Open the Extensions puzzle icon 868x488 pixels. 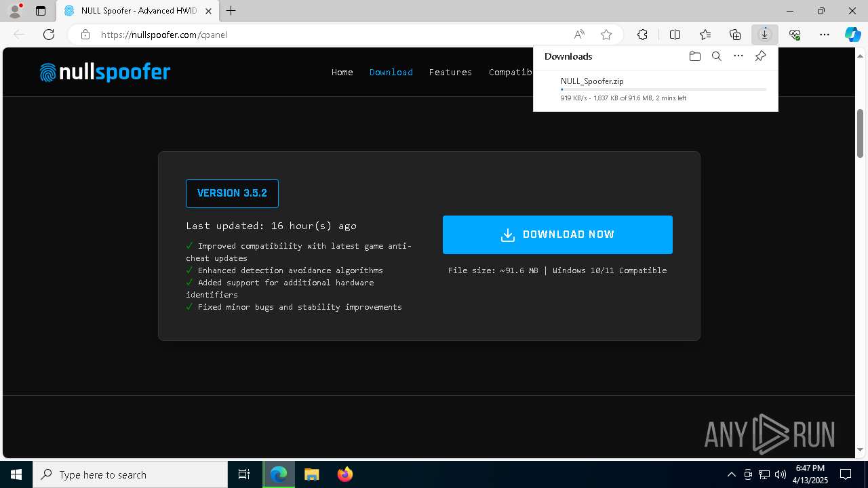pos(642,35)
